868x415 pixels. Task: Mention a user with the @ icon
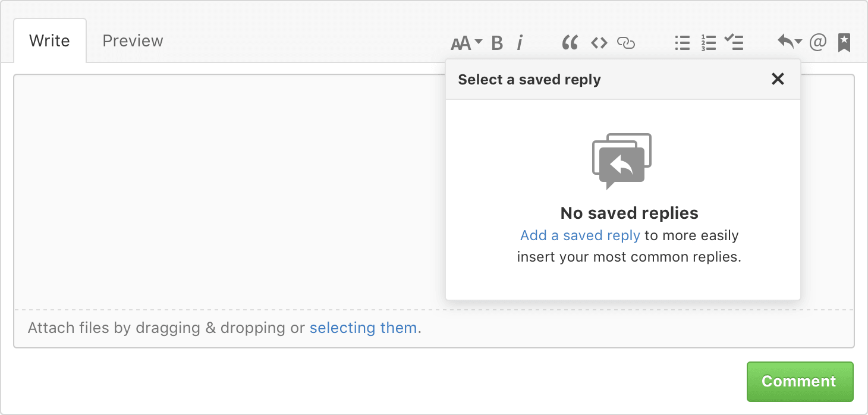[818, 42]
